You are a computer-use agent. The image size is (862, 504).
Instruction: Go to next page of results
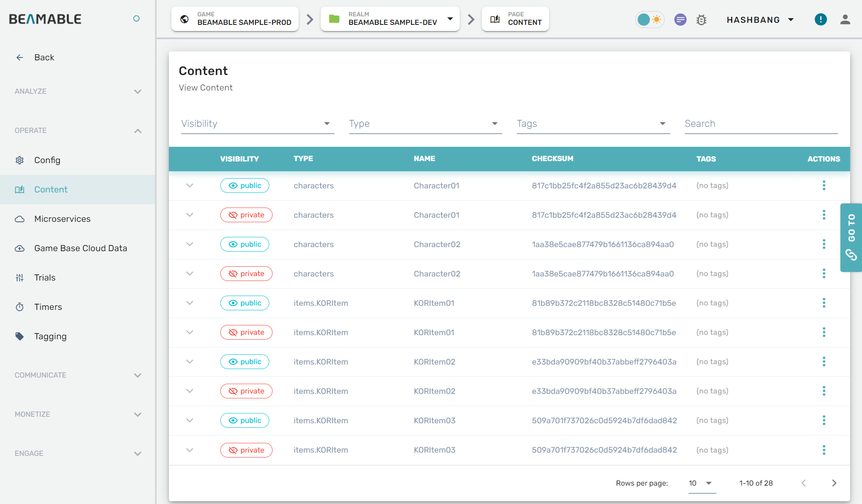coord(834,483)
